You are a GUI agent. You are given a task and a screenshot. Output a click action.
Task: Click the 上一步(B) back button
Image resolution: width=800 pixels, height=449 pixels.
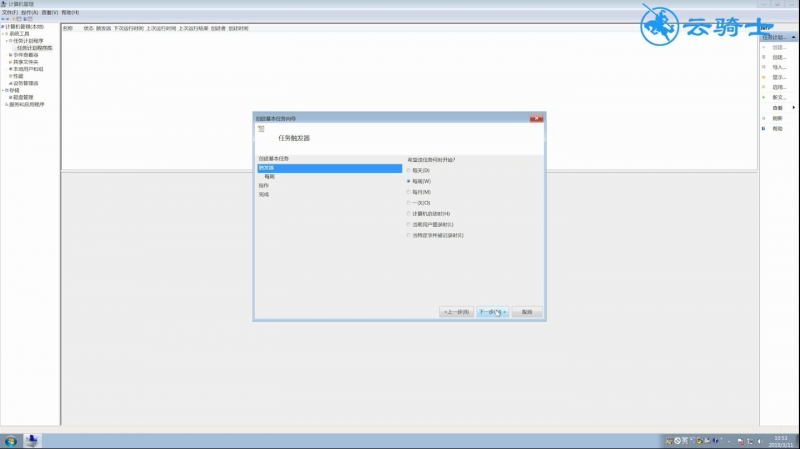click(456, 312)
